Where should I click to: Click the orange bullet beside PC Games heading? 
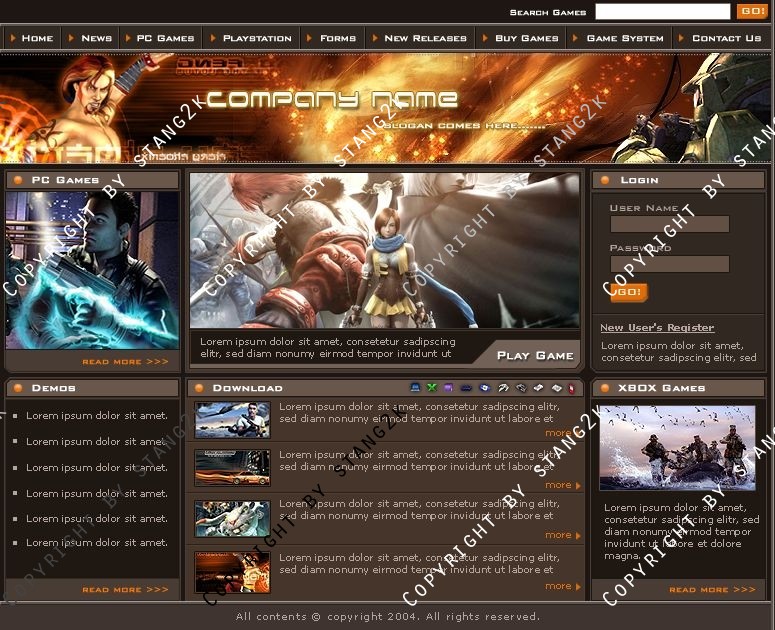pyautogui.click(x=18, y=180)
